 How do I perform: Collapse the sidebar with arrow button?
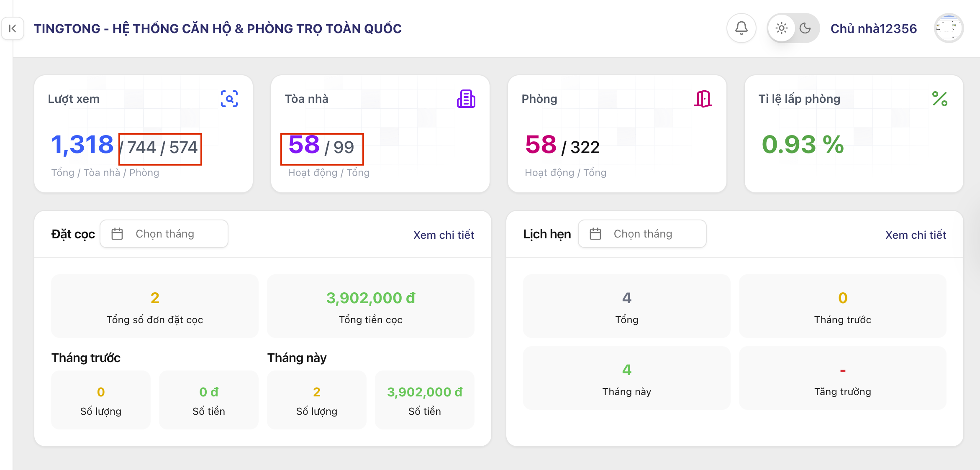13,28
